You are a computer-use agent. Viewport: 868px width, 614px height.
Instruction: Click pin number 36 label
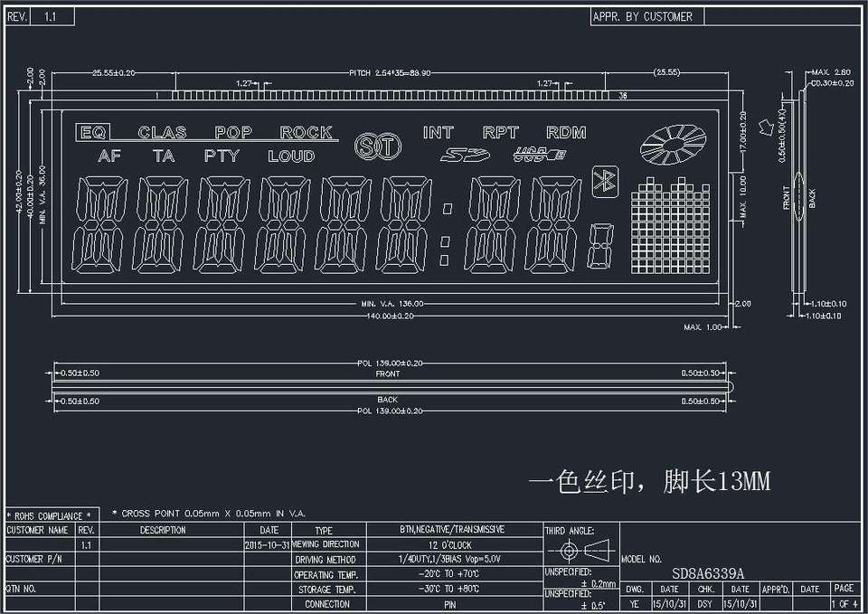click(623, 96)
